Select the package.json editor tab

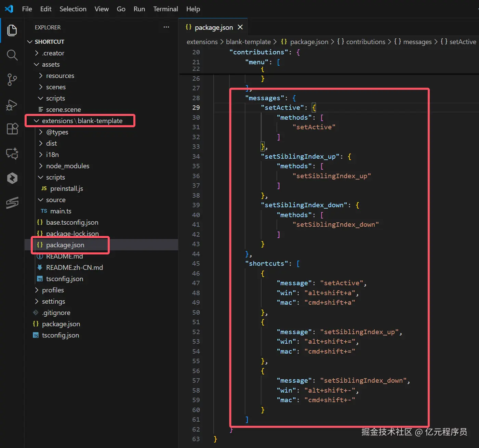pos(214,27)
